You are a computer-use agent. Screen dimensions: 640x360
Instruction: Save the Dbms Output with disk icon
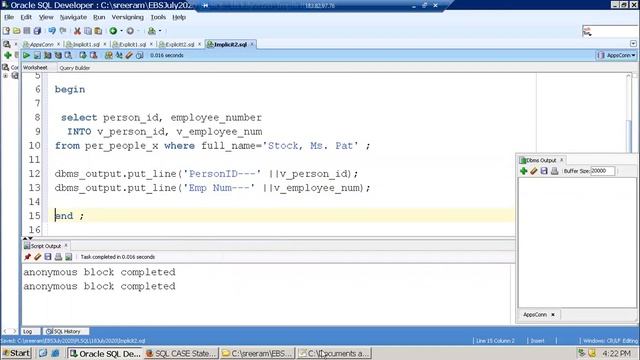(x=544, y=171)
